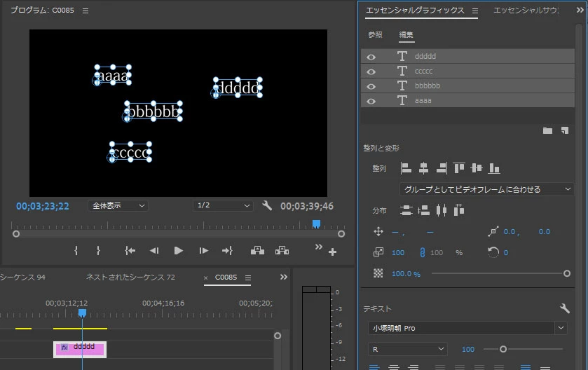588x370 pixels.
Task: Open program monitor wrench settings
Action: (267, 205)
